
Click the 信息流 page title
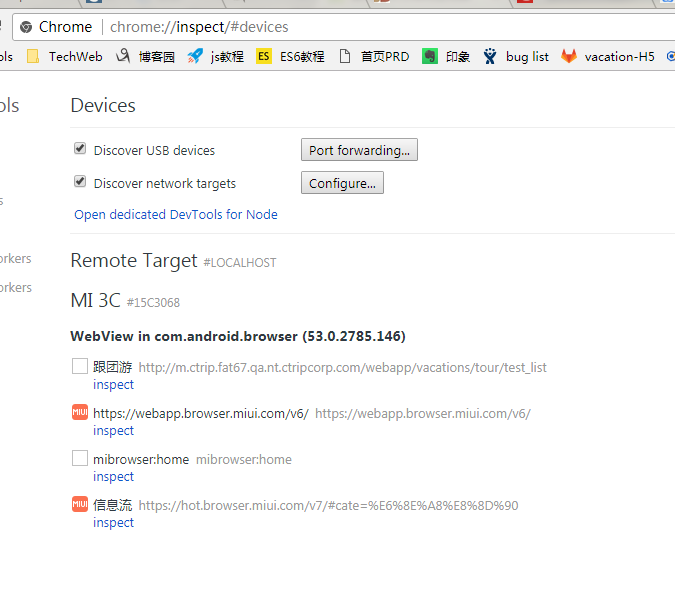pyautogui.click(x=113, y=505)
